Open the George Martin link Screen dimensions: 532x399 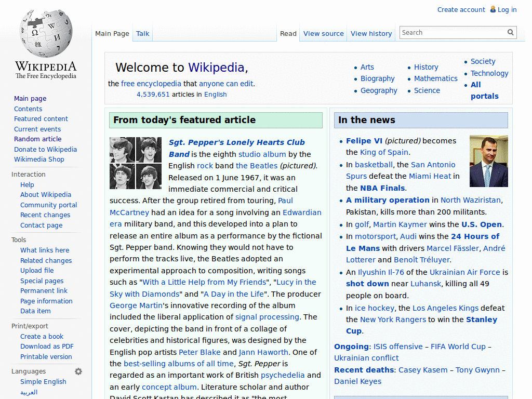point(136,305)
